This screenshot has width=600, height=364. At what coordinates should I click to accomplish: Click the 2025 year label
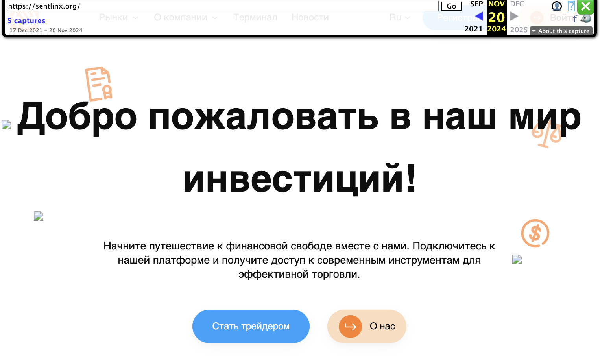click(x=519, y=30)
